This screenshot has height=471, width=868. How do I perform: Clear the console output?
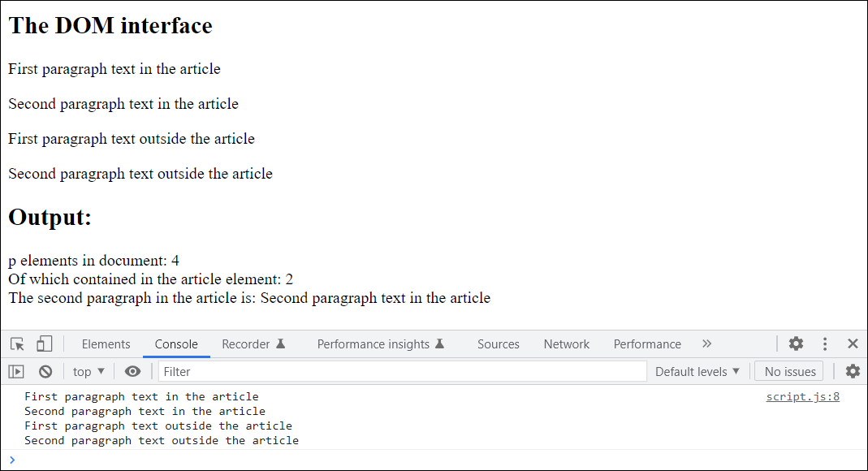pos(45,370)
